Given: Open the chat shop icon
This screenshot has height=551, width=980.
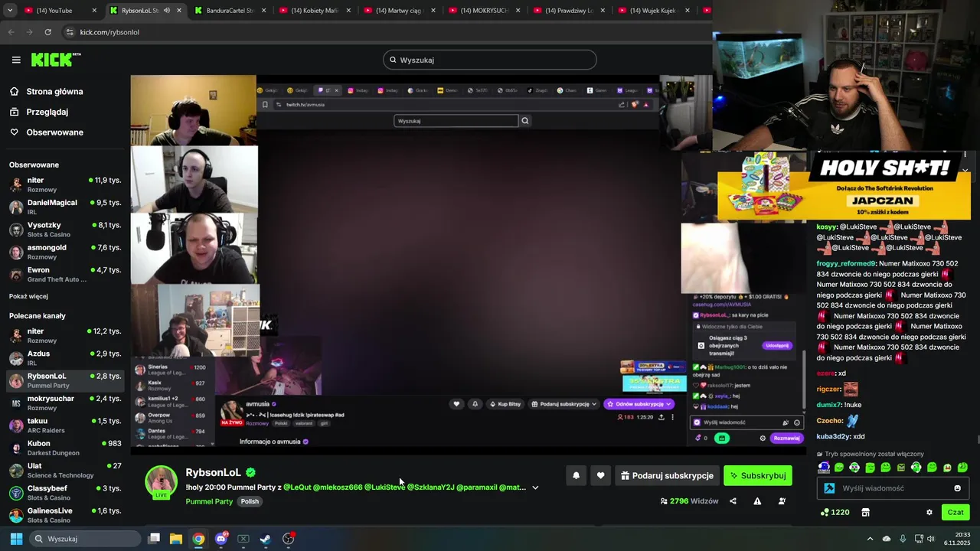Looking at the screenshot, I should point(866,512).
